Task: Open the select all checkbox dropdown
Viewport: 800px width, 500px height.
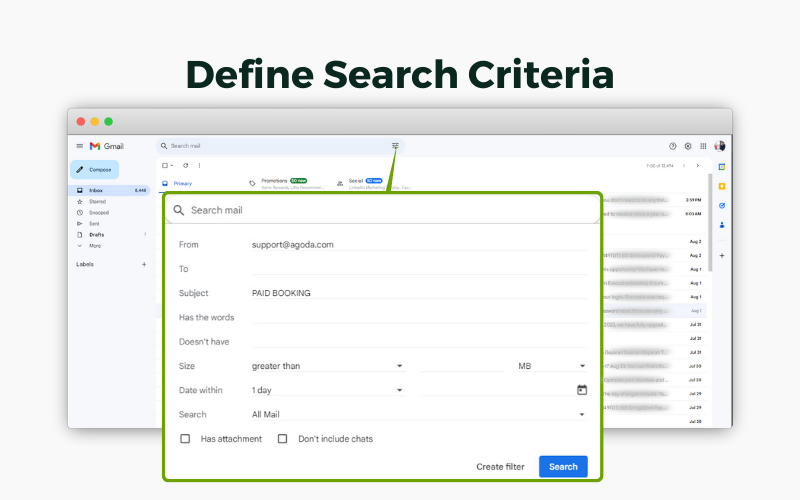Action: (172, 165)
